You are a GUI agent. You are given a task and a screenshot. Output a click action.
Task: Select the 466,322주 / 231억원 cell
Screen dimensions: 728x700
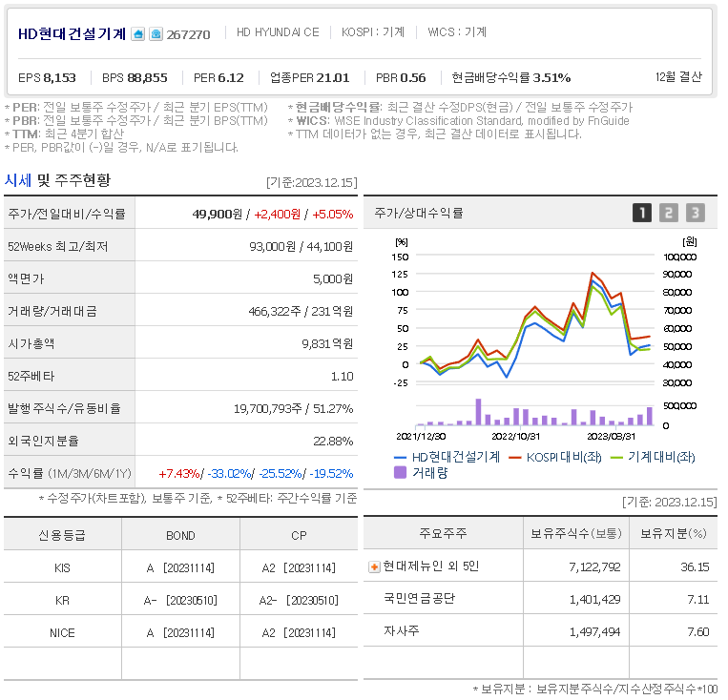[x=301, y=312]
